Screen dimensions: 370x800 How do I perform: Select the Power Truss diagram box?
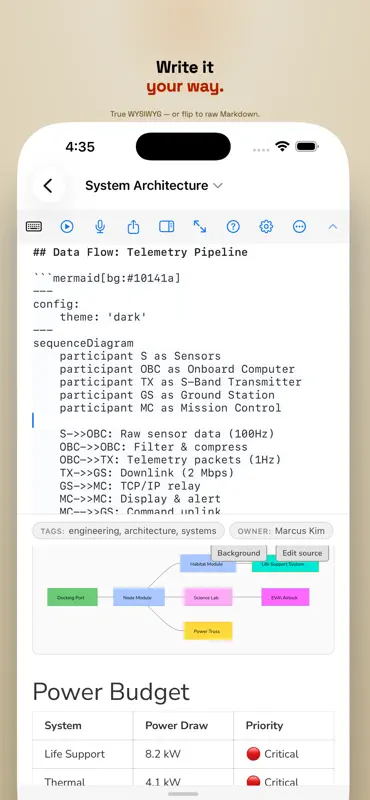[x=208, y=631]
